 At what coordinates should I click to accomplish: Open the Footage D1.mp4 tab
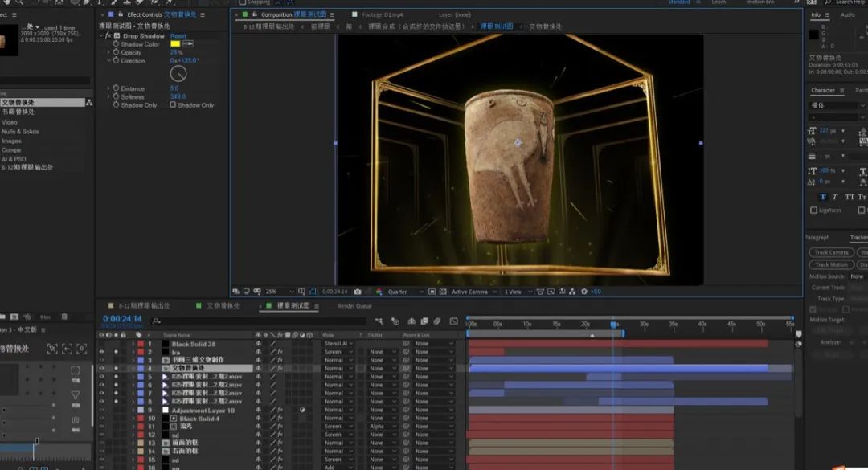coord(382,14)
